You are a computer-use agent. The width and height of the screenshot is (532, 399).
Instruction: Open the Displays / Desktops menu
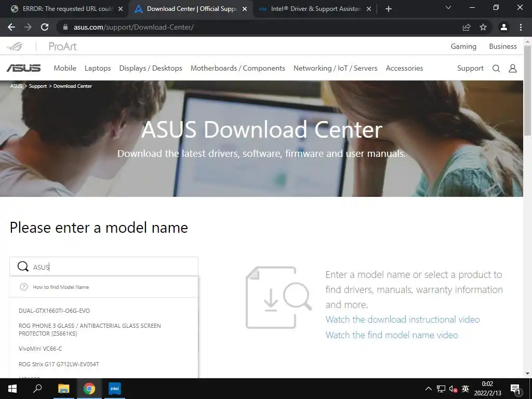[x=151, y=68]
